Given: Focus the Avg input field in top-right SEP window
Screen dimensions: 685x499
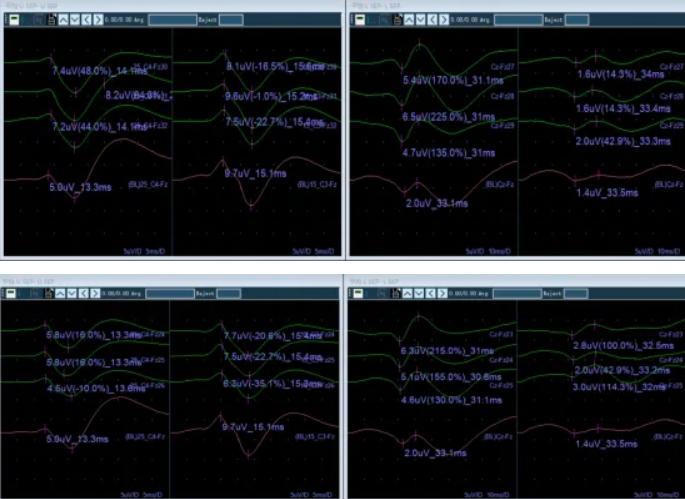Looking at the screenshot, I should coord(518,20).
